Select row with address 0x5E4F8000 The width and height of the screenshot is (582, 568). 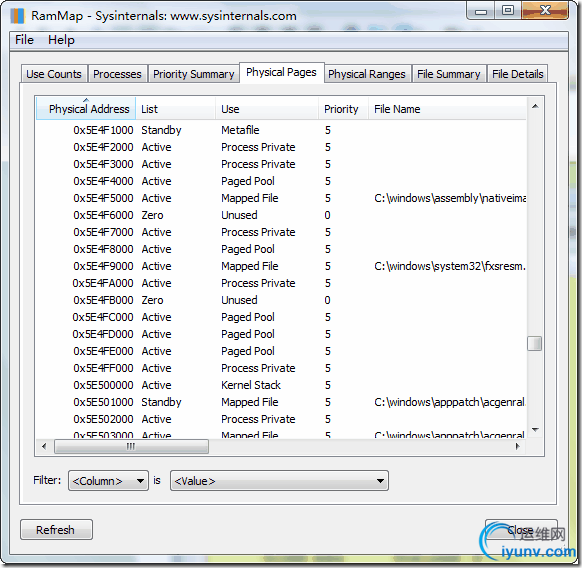(x=281, y=249)
